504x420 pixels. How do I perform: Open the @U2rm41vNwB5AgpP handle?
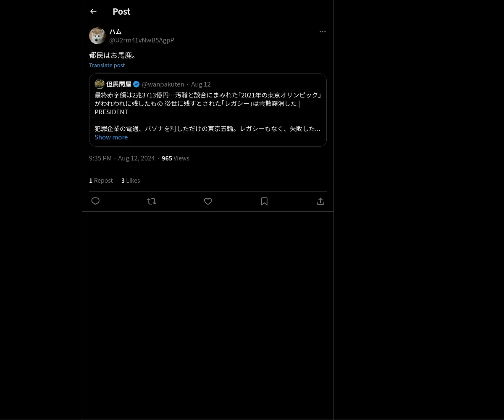142,40
